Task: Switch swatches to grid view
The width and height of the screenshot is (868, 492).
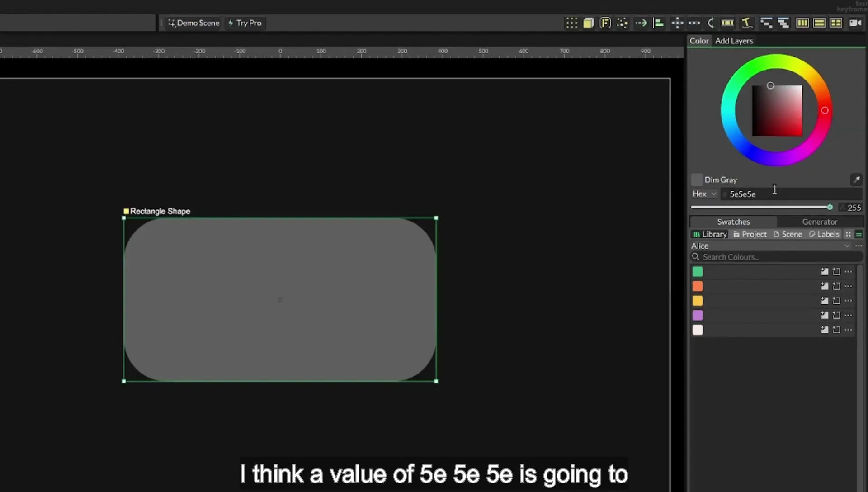Action: tap(848, 234)
